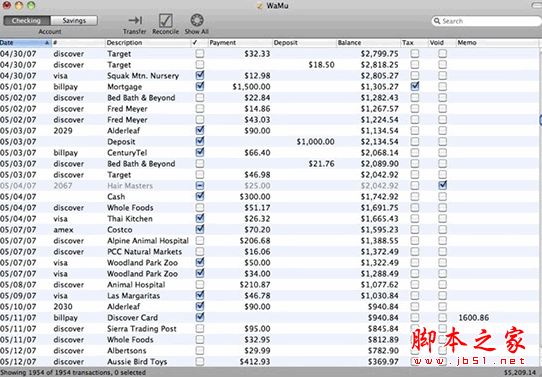Image resolution: width=542 pixels, height=377 pixels.
Task: Select the Las Margaritas description
Action: (x=133, y=296)
